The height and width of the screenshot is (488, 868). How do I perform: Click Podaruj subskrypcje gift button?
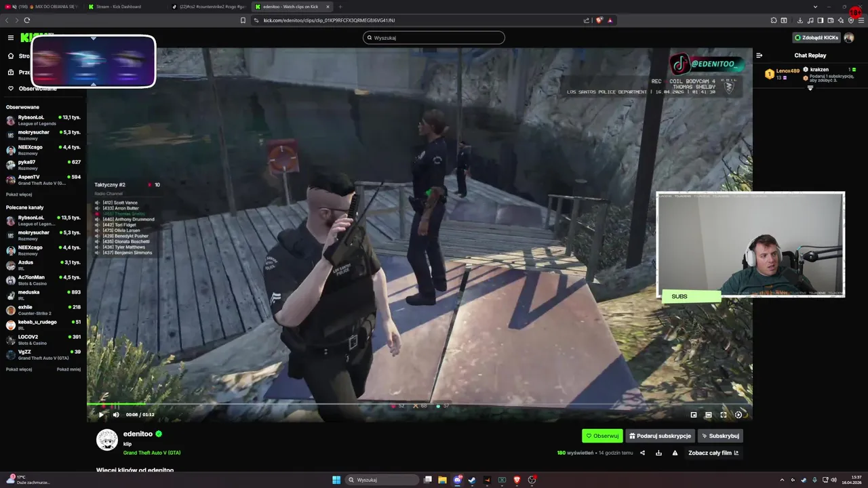(660, 436)
